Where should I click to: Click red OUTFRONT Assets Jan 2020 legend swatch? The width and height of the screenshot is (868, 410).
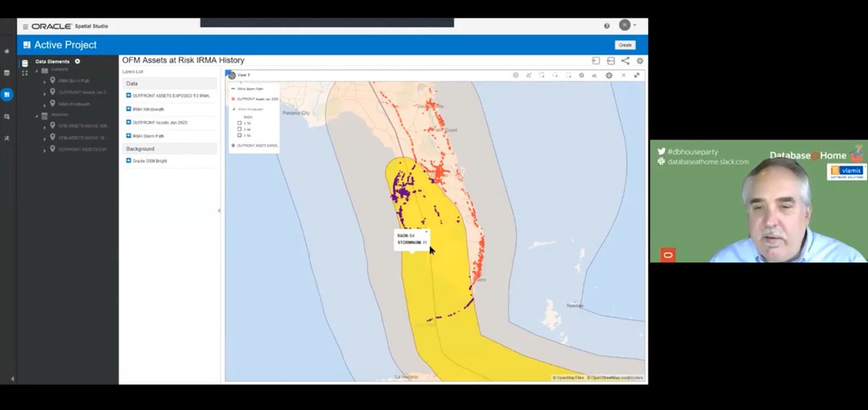click(233, 98)
